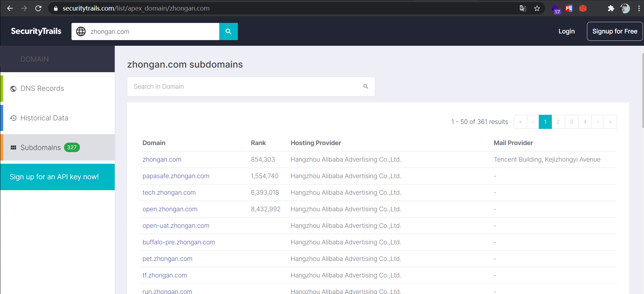Click Sign up for an API key banner
Image resolution: width=644 pixels, height=294 pixels.
click(57, 177)
